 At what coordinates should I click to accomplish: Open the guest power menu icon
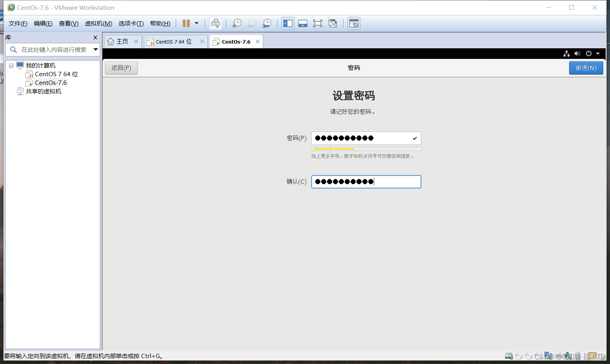[x=589, y=54]
